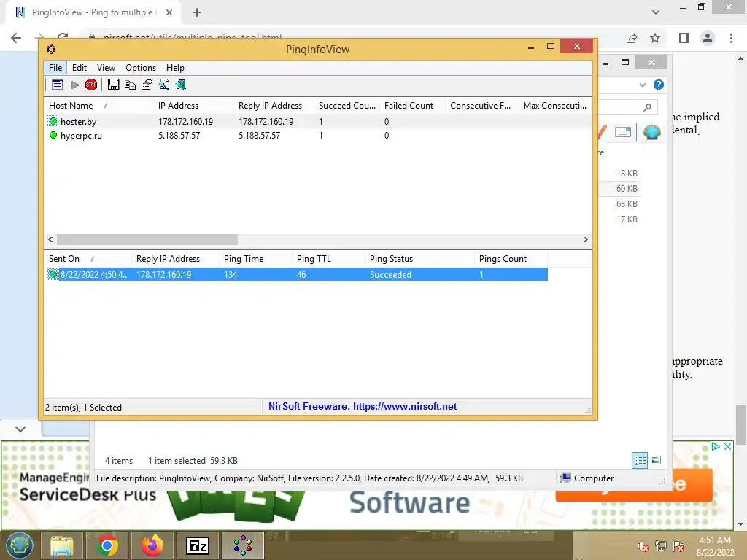Viewport: 747px width, 560px height.
Task: Click the Start Pinging play icon
Action: tap(75, 85)
